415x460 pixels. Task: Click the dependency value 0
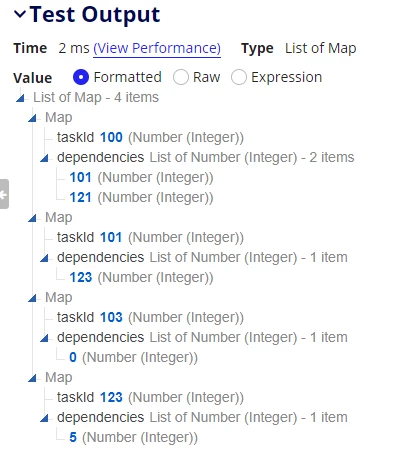point(73,357)
